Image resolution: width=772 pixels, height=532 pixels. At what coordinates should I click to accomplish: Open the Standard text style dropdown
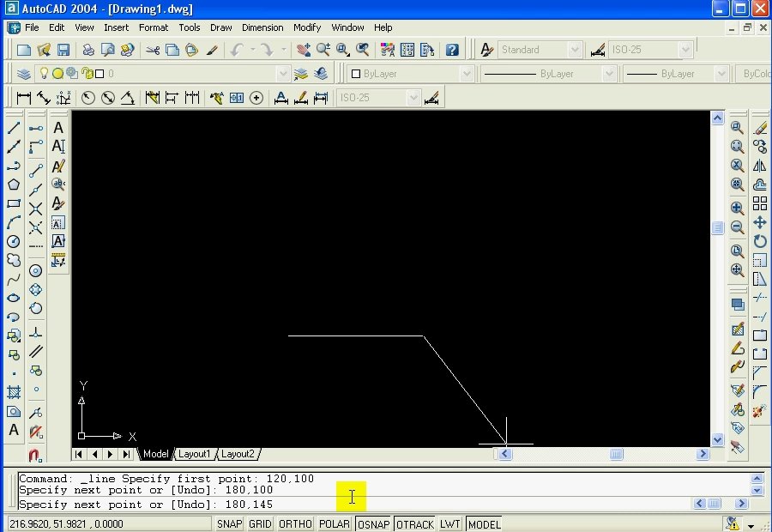point(574,50)
